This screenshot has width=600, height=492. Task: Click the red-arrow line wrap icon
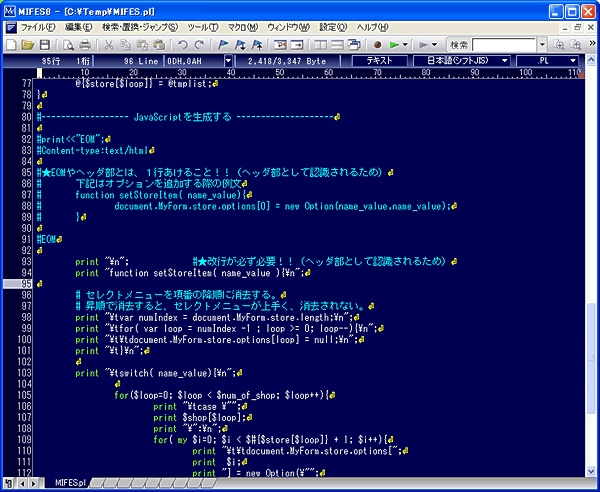pos(280,45)
